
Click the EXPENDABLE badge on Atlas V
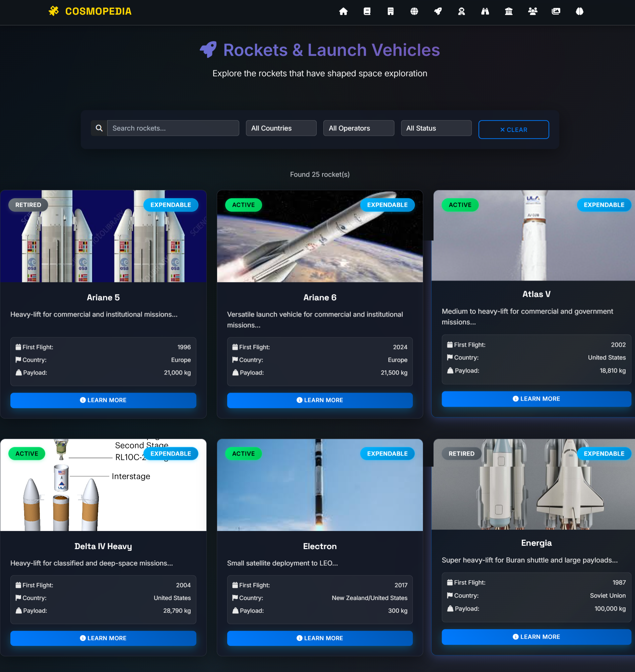coord(604,205)
